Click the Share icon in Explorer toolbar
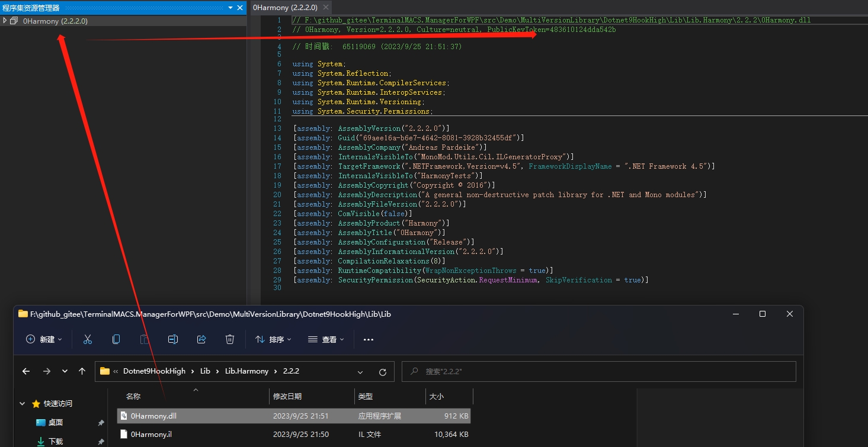Image resolution: width=868 pixels, height=447 pixels. coord(201,339)
